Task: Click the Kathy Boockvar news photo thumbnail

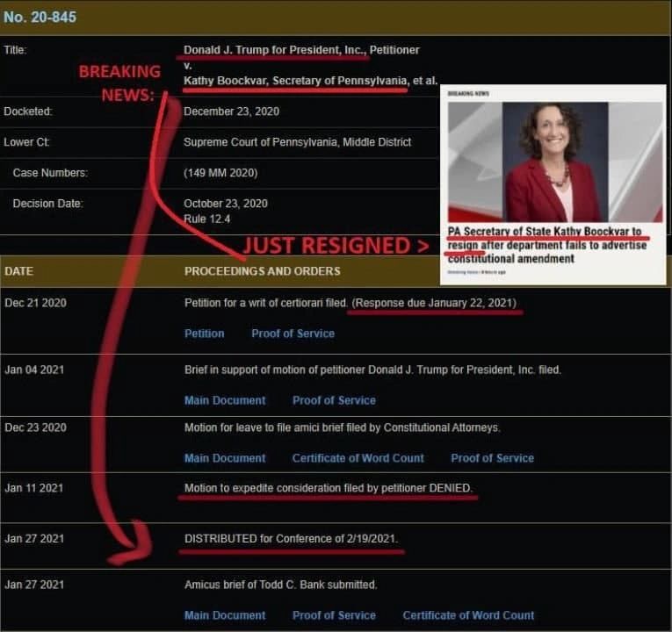Action: tap(555, 162)
